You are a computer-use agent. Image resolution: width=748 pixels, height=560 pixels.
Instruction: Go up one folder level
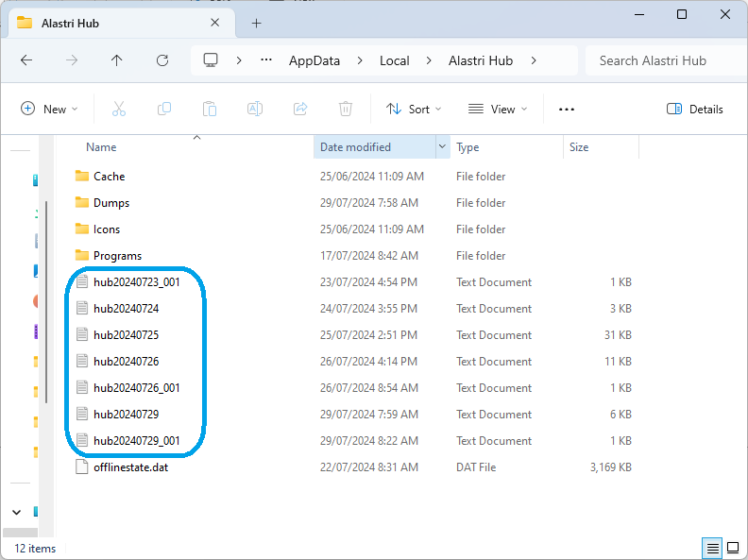[x=117, y=60]
